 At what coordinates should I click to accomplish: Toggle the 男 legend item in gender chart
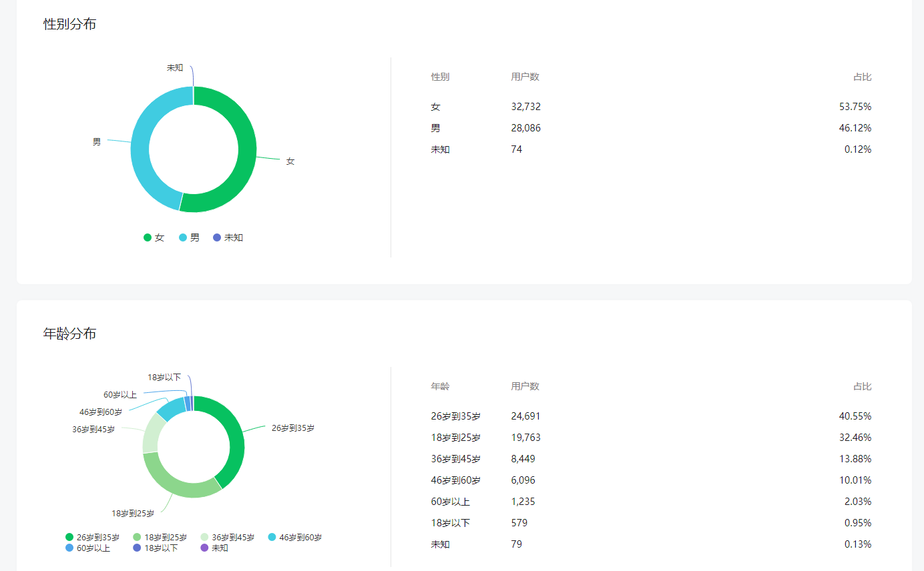pos(189,237)
